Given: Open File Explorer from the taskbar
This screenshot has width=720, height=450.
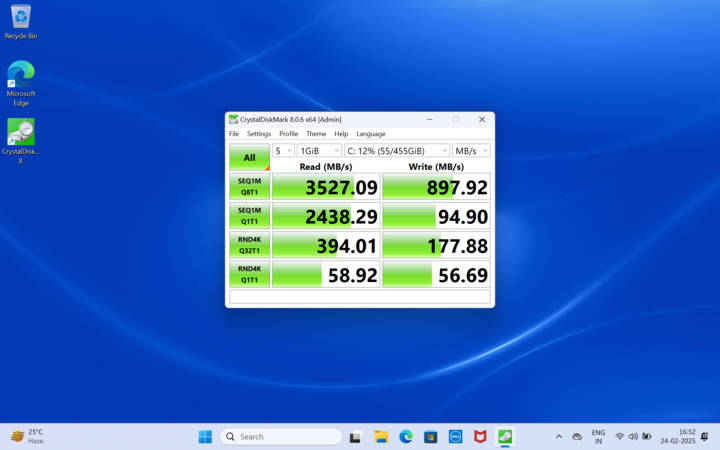Looking at the screenshot, I should pyautogui.click(x=381, y=437).
